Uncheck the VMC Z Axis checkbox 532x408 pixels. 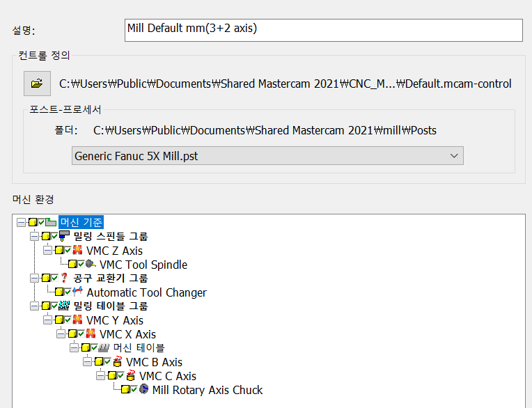[x=68, y=250]
